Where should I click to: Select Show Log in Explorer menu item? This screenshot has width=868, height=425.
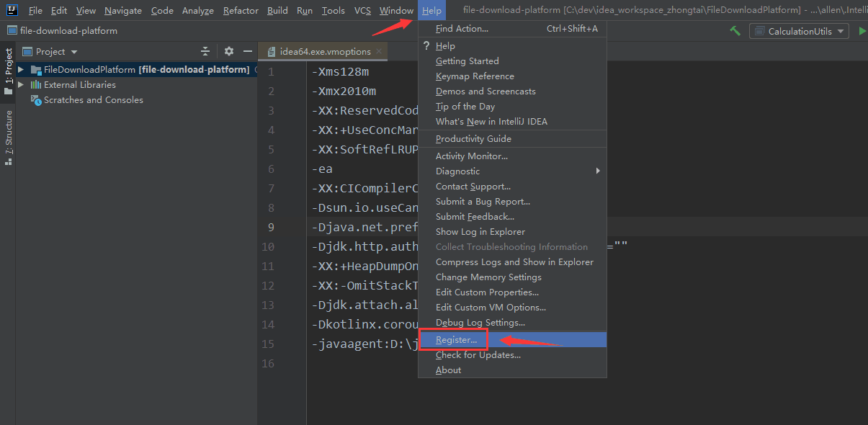coord(512,232)
